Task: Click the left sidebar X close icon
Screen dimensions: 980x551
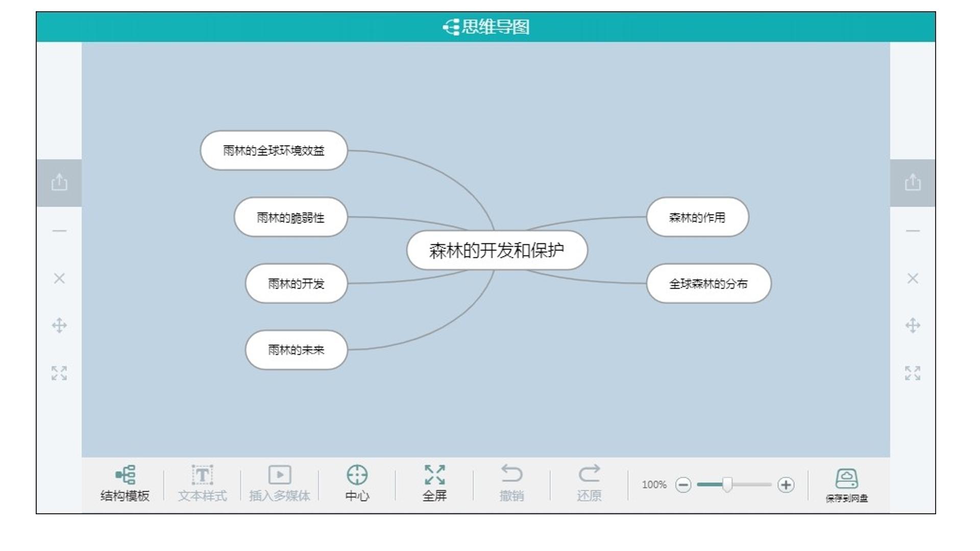Action: tap(59, 278)
